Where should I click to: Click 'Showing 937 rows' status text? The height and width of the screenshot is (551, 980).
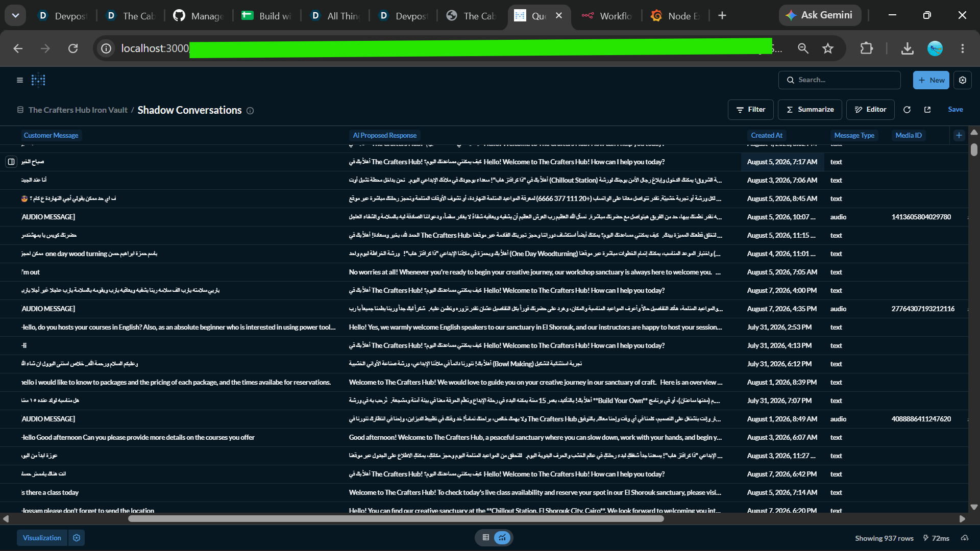[x=884, y=538]
